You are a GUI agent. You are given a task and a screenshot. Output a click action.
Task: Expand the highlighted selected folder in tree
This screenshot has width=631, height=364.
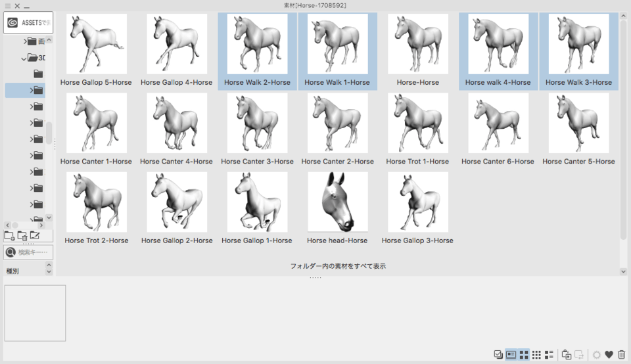(x=31, y=90)
